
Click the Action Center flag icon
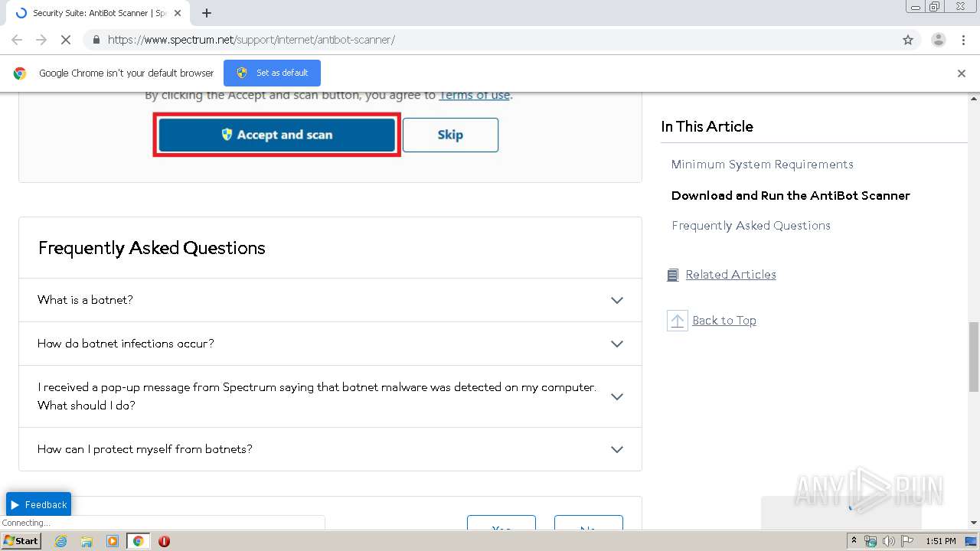point(907,541)
